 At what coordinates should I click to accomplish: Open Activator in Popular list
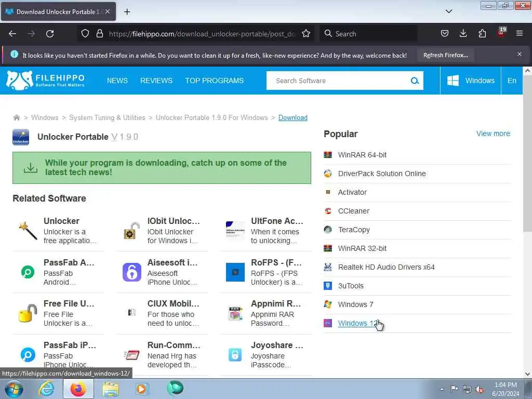coord(352,192)
